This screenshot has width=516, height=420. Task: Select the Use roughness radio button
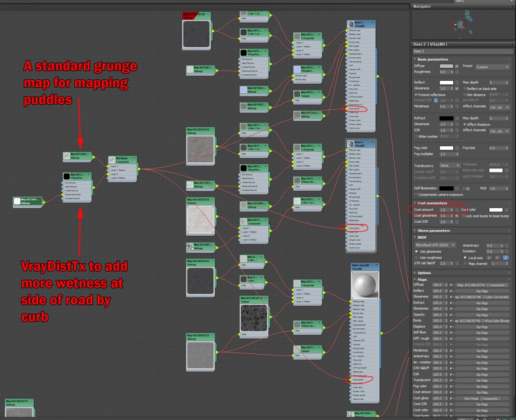coord(416,258)
